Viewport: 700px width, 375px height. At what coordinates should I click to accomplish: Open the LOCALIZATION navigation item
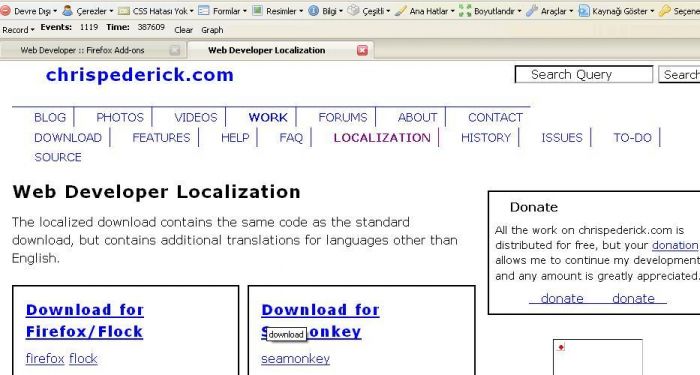382,138
